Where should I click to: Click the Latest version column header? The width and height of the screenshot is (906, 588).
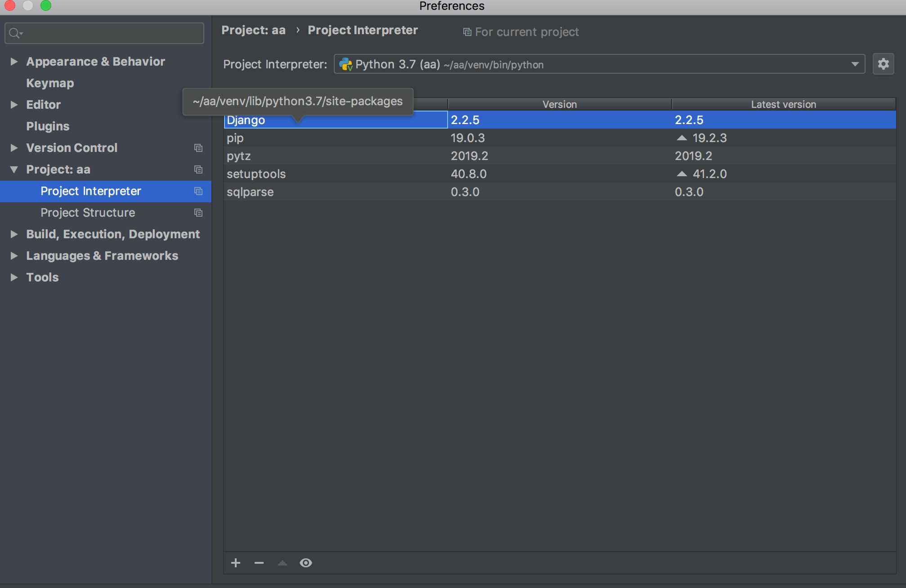[783, 104]
